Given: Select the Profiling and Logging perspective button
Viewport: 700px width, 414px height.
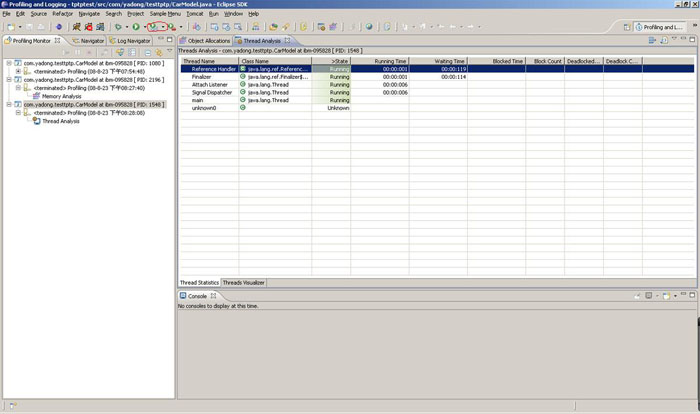Looking at the screenshot, I should (659, 27).
